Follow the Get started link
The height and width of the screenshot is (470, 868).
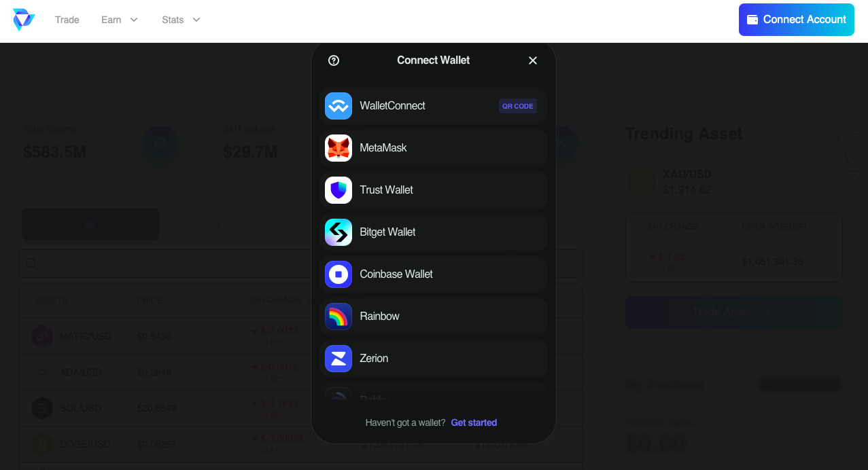click(474, 422)
